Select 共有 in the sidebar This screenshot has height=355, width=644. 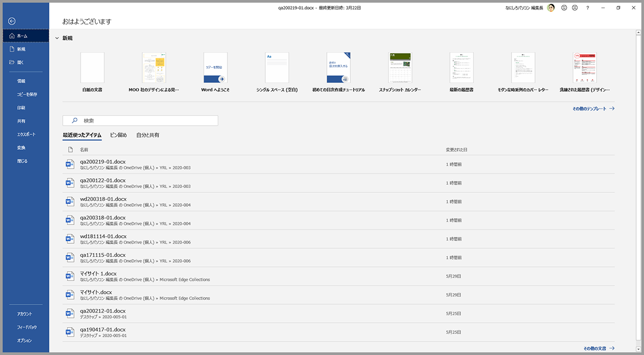click(x=26, y=121)
